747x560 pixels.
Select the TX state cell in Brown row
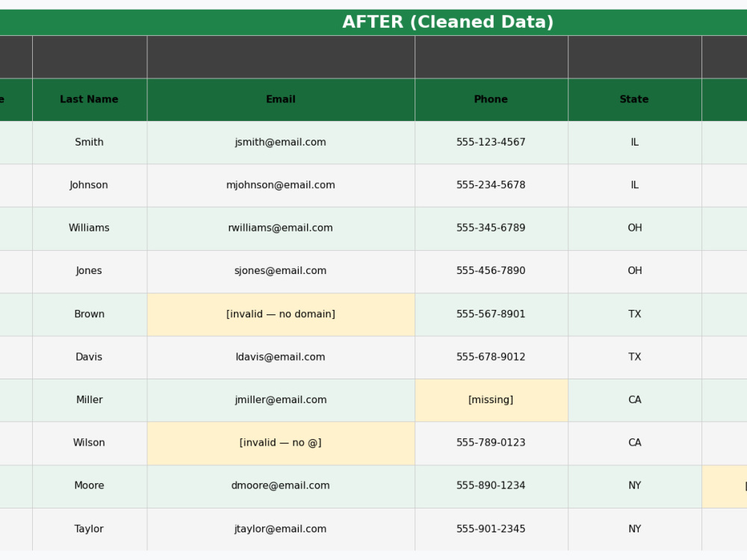pyautogui.click(x=634, y=314)
